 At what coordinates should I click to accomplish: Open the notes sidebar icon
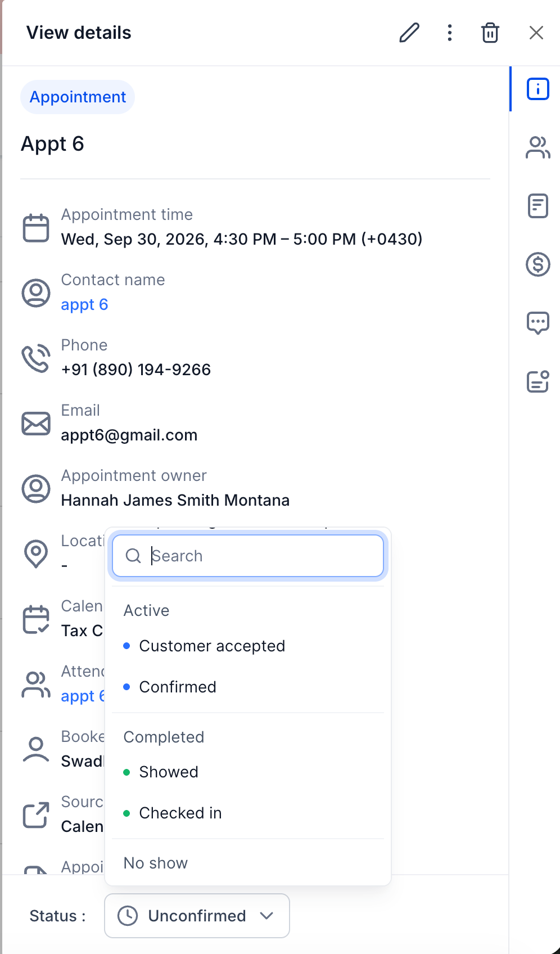[x=538, y=206]
